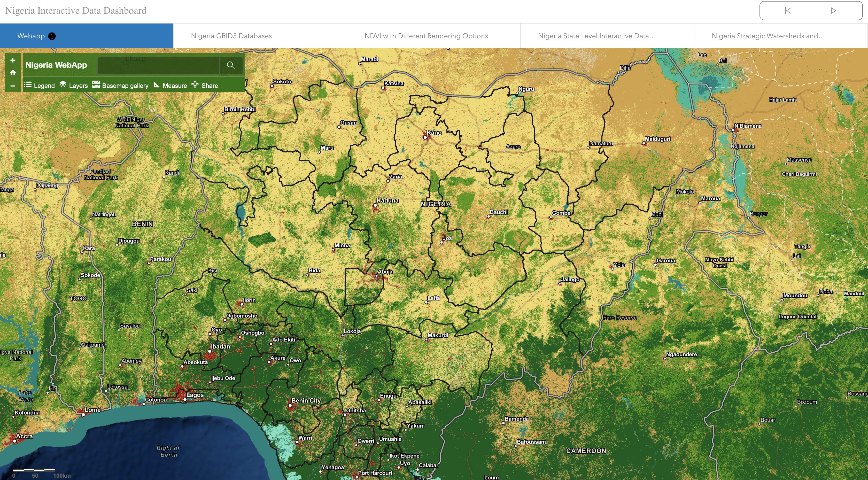Go to next section arrow
Screen dimensions: 868x480
[x=834, y=11]
